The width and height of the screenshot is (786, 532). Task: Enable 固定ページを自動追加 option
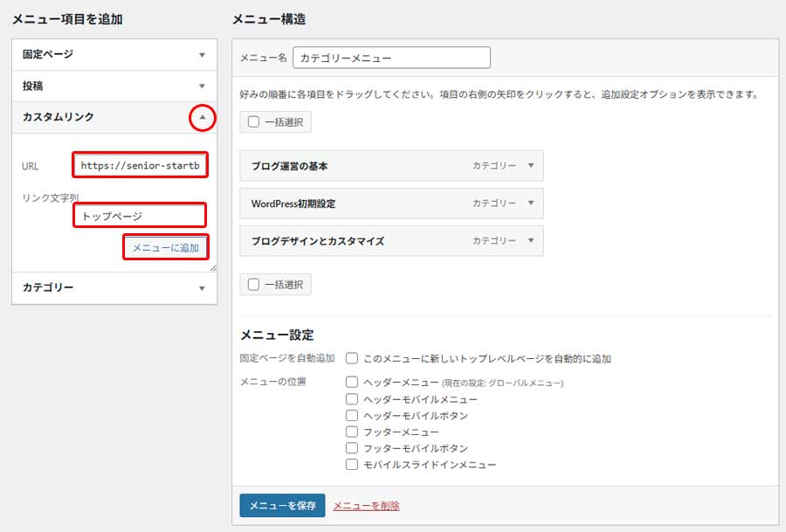(x=352, y=357)
